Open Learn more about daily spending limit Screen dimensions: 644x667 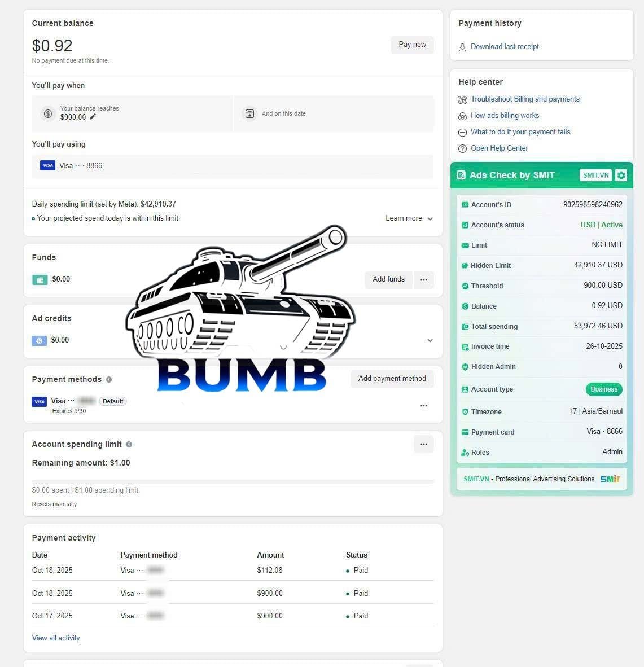[x=404, y=218]
